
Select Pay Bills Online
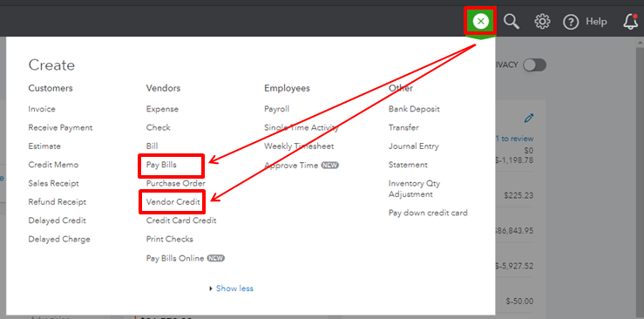(x=175, y=258)
